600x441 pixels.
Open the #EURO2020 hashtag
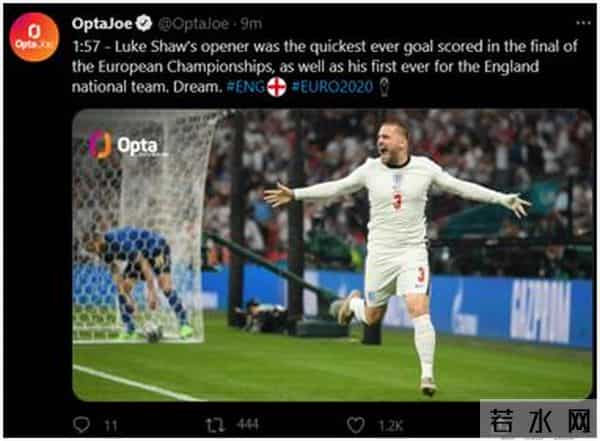click(332, 87)
